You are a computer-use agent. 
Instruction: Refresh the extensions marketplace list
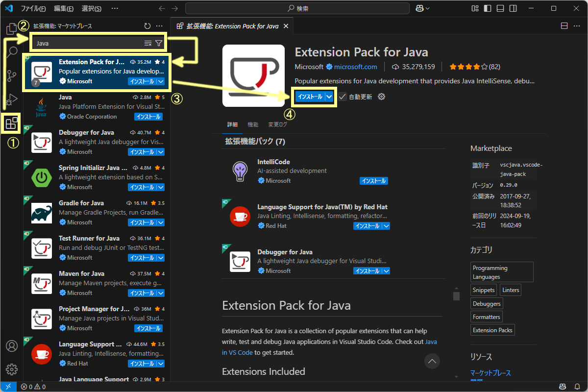[x=147, y=25]
